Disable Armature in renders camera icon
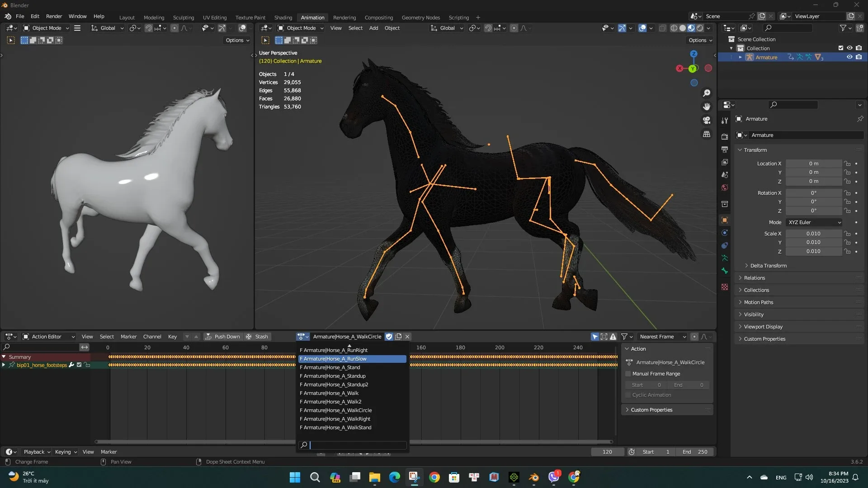This screenshot has height=488, width=868. (859, 57)
